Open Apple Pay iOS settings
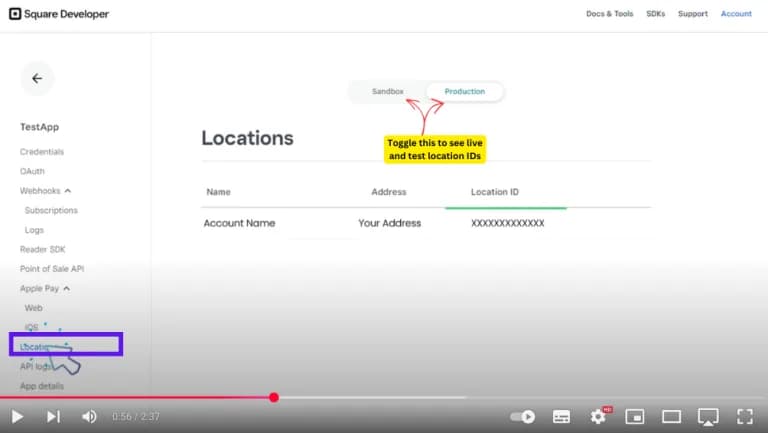This screenshot has width=768, height=433. (x=31, y=327)
